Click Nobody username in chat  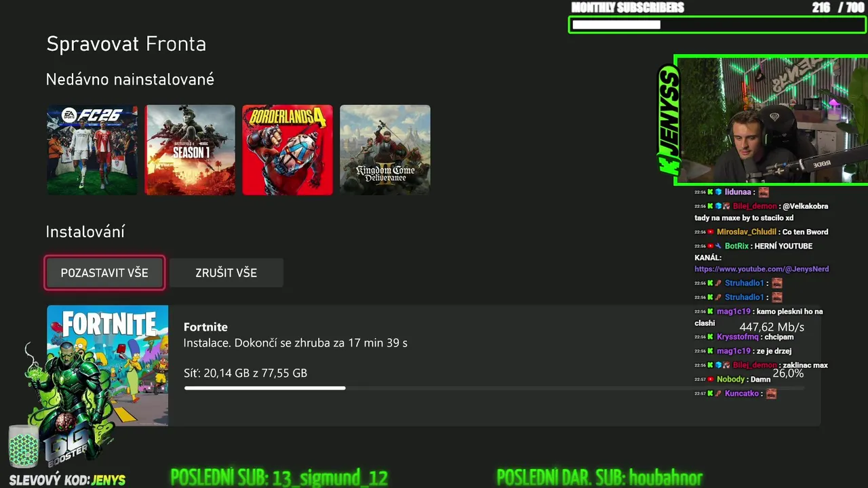coord(730,380)
